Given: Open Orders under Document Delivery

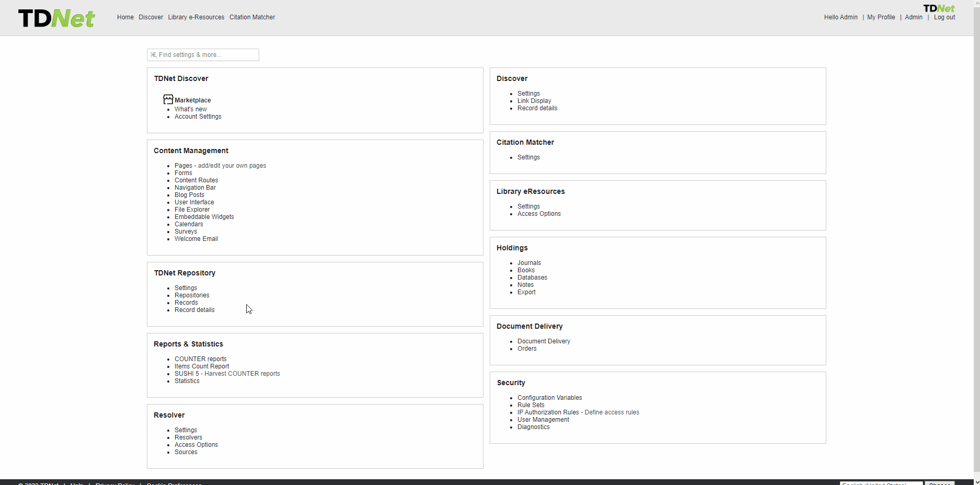Looking at the screenshot, I should tap(527, 349).
